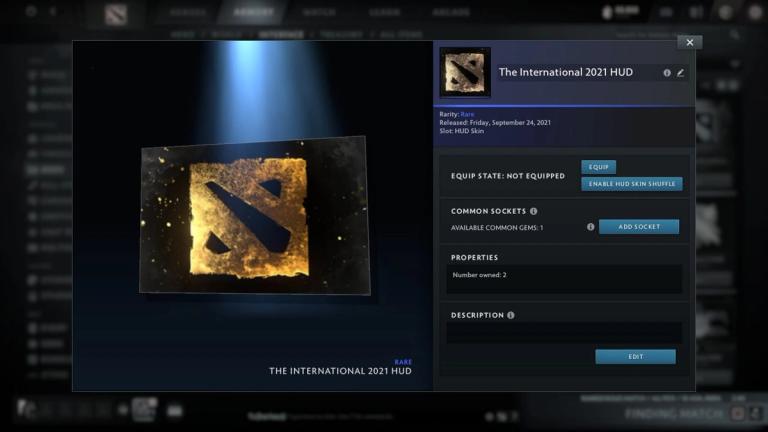Image resolution: width=768 pixels, height=432 pixels.
Task: Click 'Available Common Gems: 1' text
Action: tap(497, 228)
